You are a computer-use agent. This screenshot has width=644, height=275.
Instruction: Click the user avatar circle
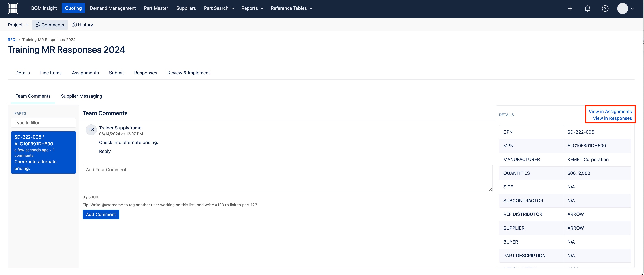623,9
